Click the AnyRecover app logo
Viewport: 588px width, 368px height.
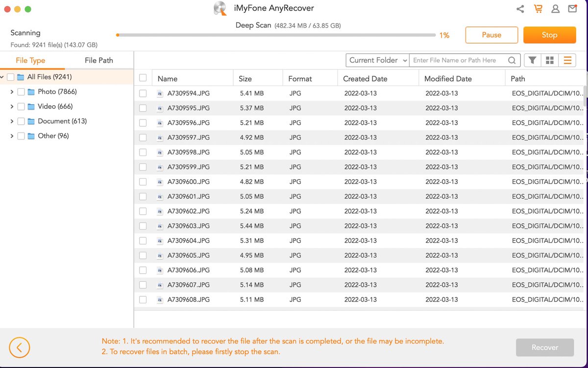220,8
